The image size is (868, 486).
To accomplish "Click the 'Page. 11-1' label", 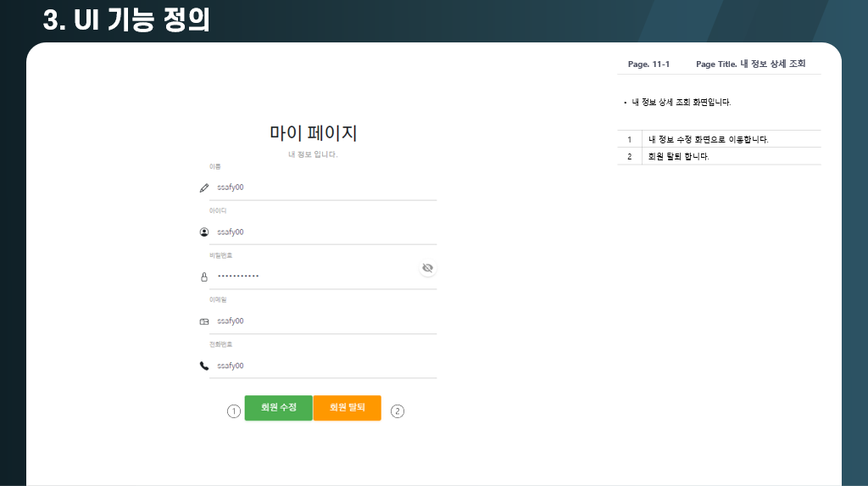I will tap(648, 64).
